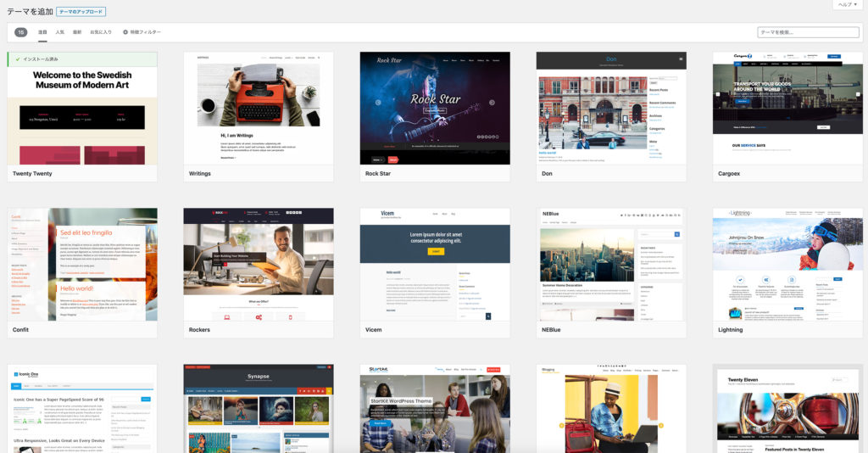Image resolution: width=868 pixels, height=453 pixels.
Task: Open the Iconic One theme screenshot
Action: pyautogui.click(x=82, y=409)
